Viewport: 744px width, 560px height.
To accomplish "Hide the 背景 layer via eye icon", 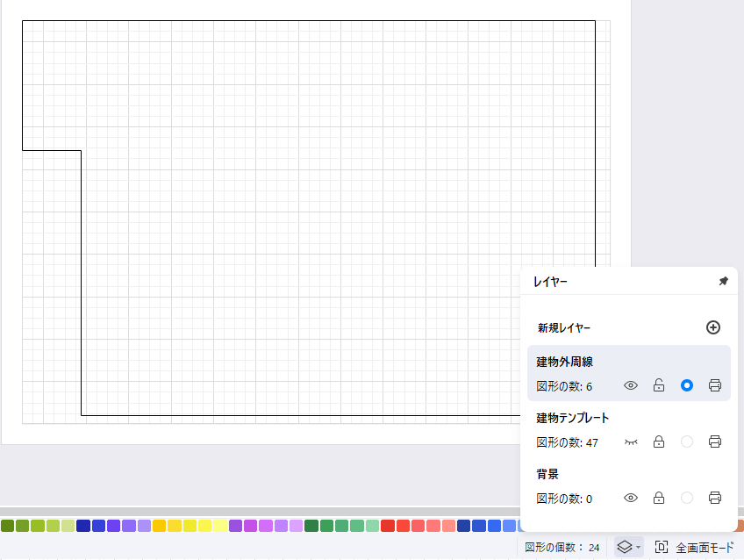I will (x=631, y=498).
